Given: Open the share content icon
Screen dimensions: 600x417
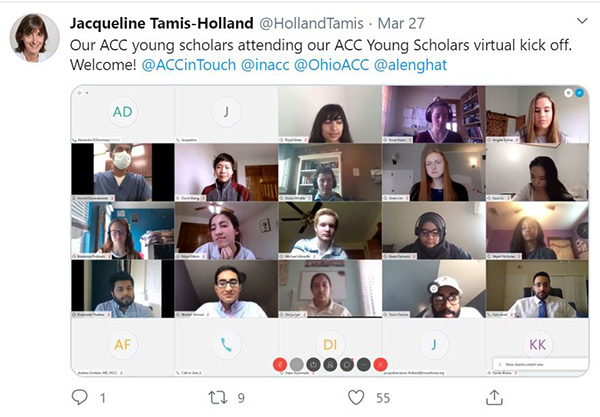Looking at the screenshot, I should [x=313, y=365].
